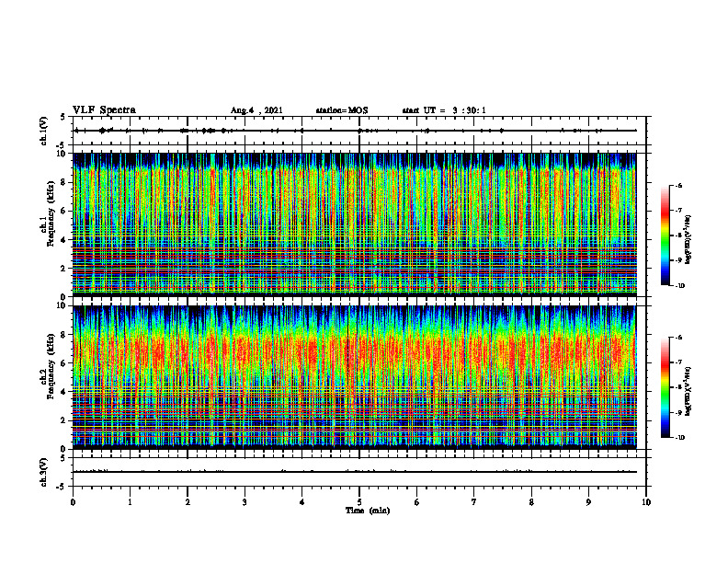Viewport: 728px width, 563px height.
Task: Click time axis tick label "3"
Action: (245, 502)
